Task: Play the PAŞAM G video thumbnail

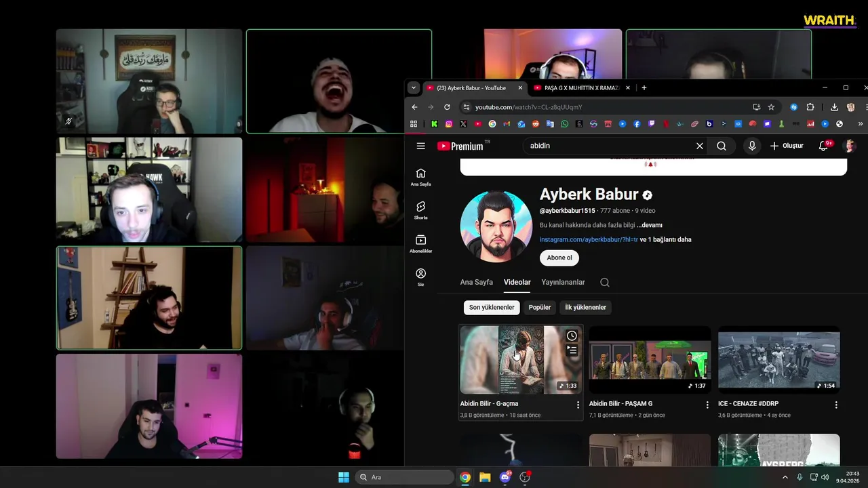Action: (650, 360)
